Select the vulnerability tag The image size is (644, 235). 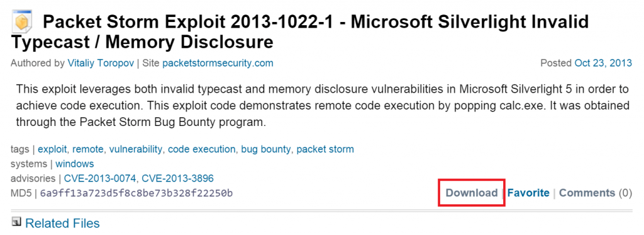[x=136, y=149]
